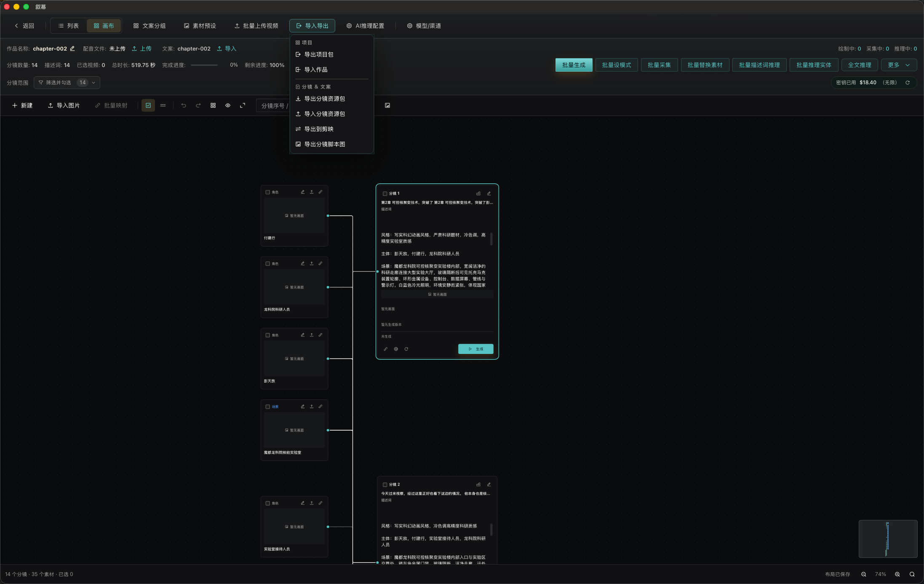Toggle the highlighted select-mode checkbox button
924x584 pixels.
click(148, 105)
